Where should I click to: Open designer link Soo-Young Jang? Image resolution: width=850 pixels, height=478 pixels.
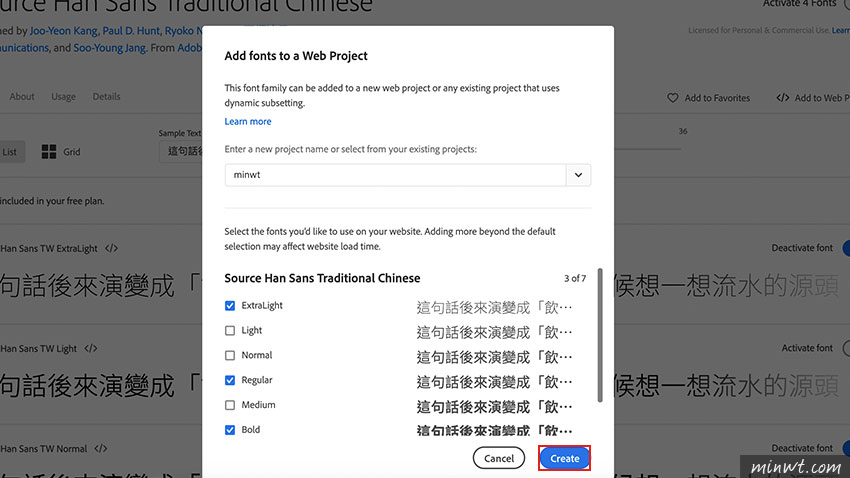tap(110, 48)
